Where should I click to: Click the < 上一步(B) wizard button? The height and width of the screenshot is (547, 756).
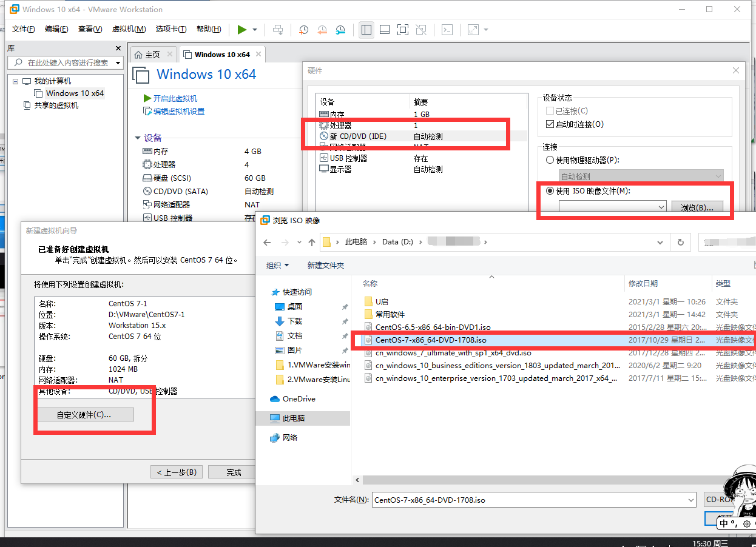pyautogui.click(x=177, y=472)
